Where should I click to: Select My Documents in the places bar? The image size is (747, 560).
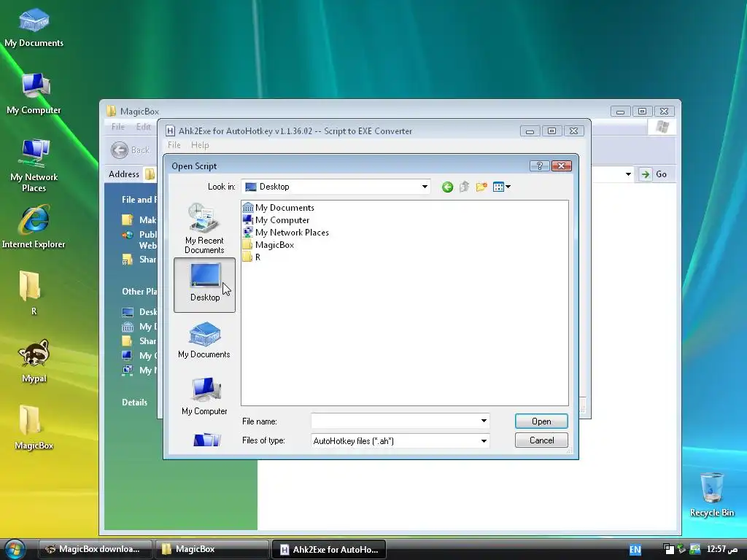[204, 340]
